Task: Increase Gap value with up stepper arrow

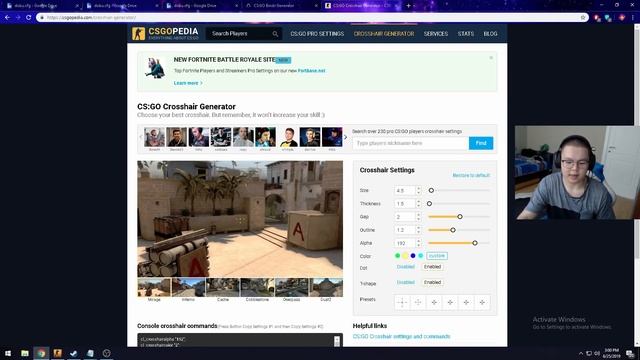Action: tap(418, 214)
